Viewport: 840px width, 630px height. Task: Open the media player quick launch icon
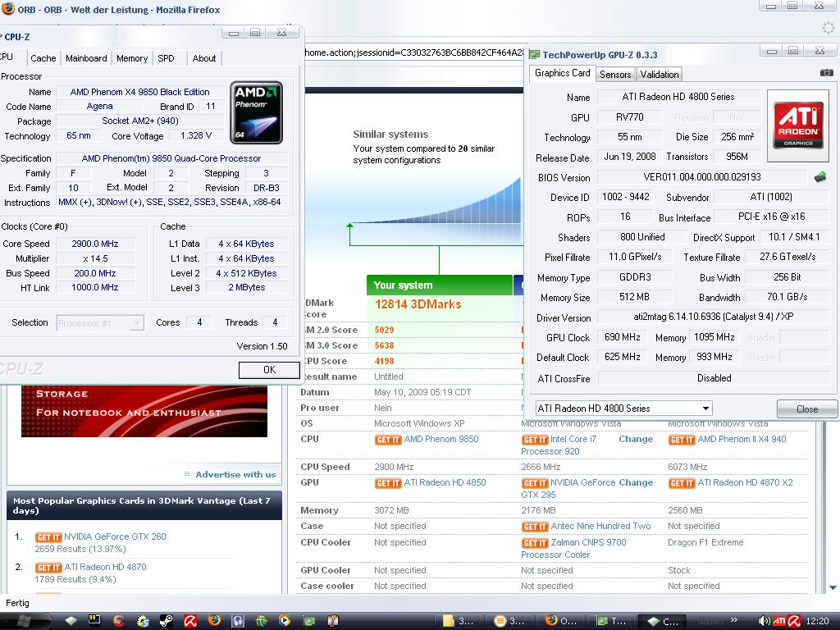(285, 621)
